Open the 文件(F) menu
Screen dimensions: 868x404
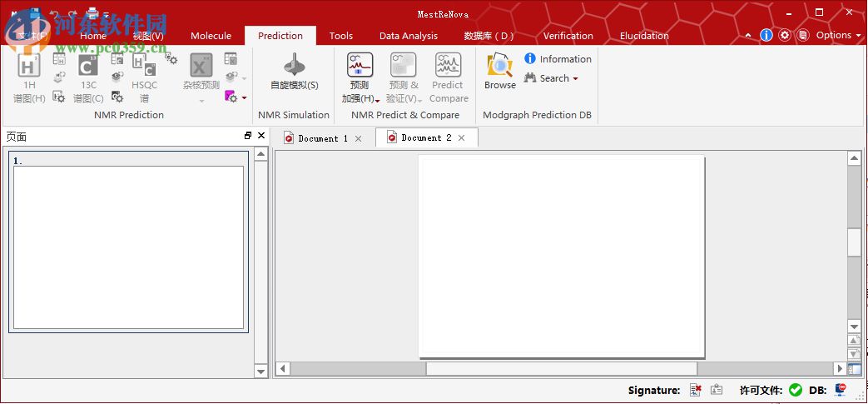(32, 36)
